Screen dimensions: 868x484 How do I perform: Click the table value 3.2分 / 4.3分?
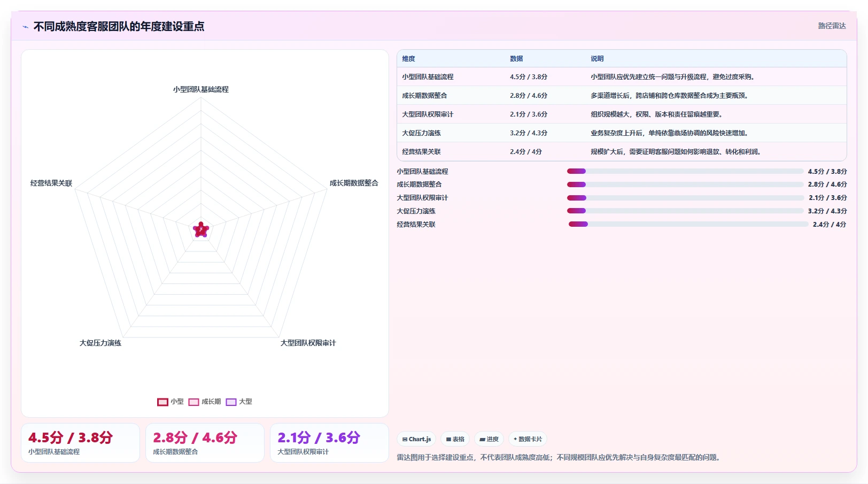[529, 133]
